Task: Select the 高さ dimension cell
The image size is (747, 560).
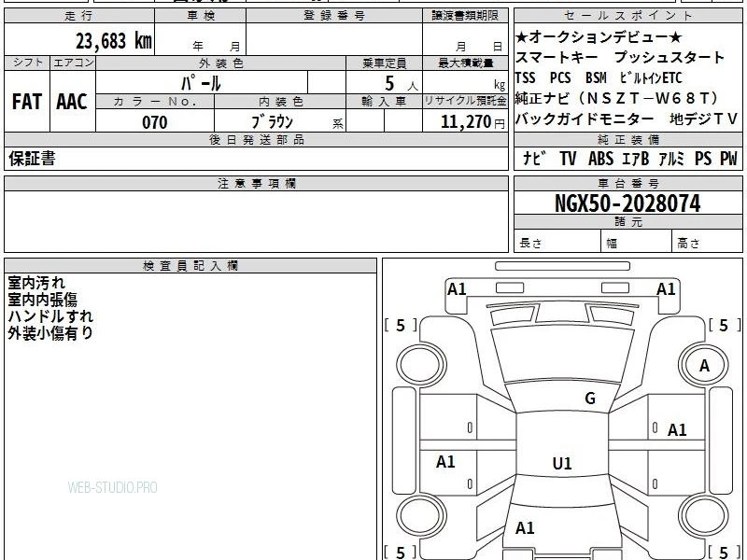Action: tap(707, 242)
